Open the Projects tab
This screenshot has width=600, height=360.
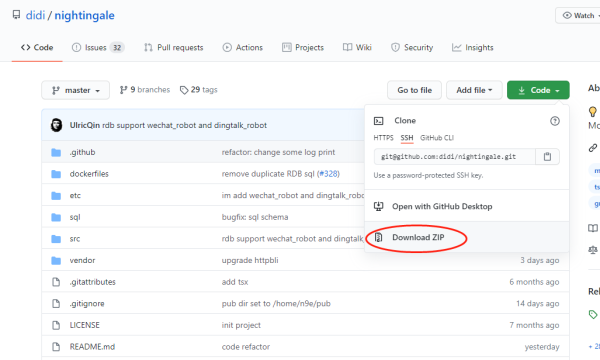[x=303, y=47]
